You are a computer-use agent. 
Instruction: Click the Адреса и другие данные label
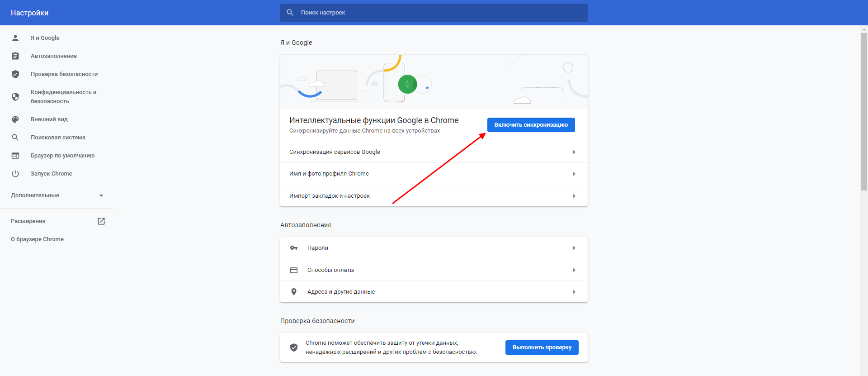(341, 292)
